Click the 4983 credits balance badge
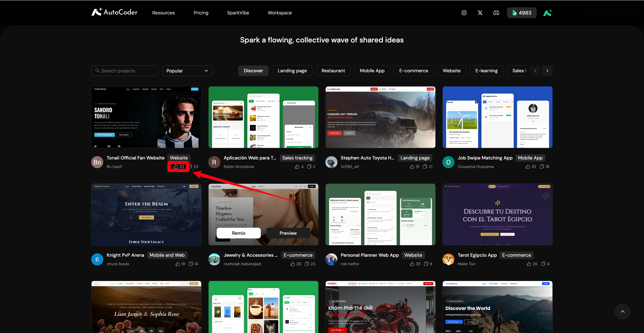 point(522,13)
